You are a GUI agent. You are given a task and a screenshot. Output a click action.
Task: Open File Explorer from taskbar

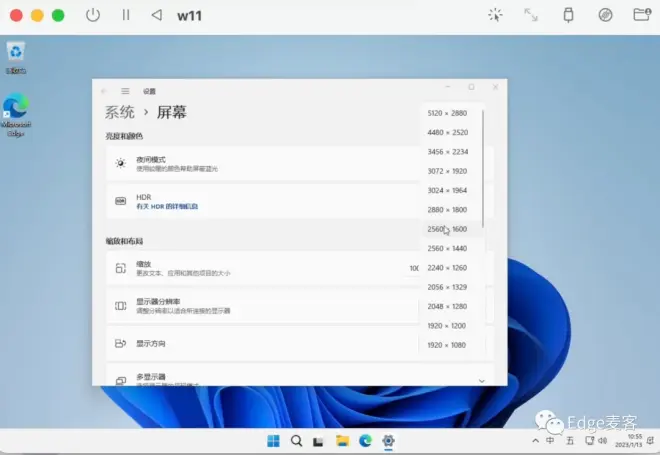click(343, 441)
